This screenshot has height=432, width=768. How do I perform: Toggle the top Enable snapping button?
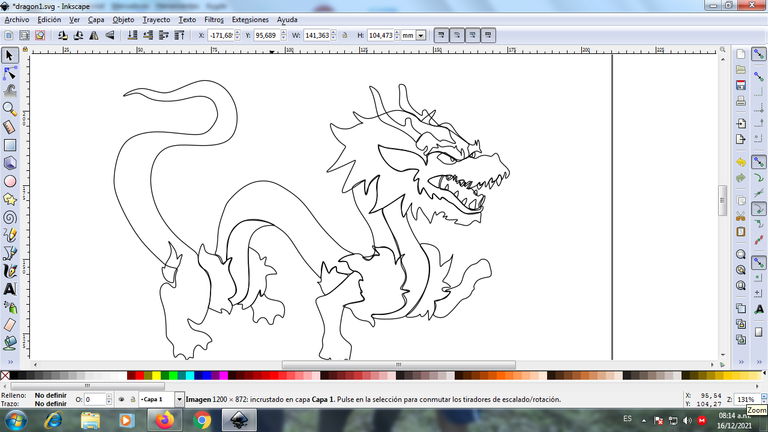(759, 54)
